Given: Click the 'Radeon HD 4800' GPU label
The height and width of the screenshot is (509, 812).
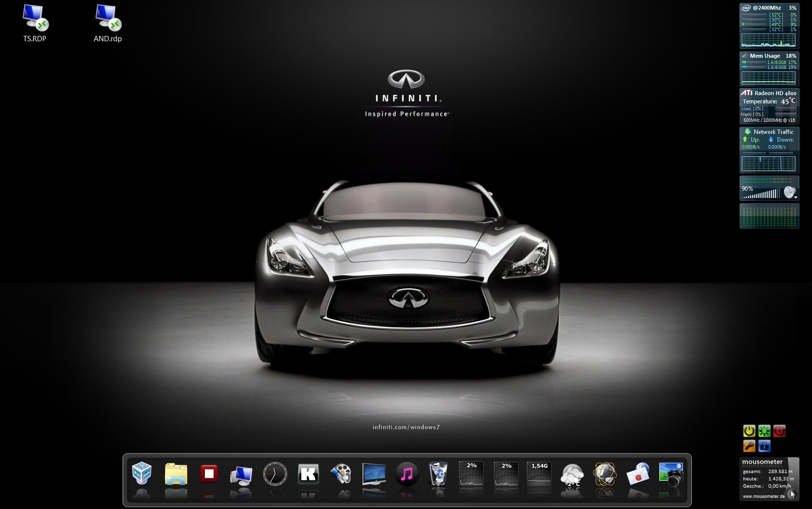Looking at the screenshot, I should click(776, 93).
